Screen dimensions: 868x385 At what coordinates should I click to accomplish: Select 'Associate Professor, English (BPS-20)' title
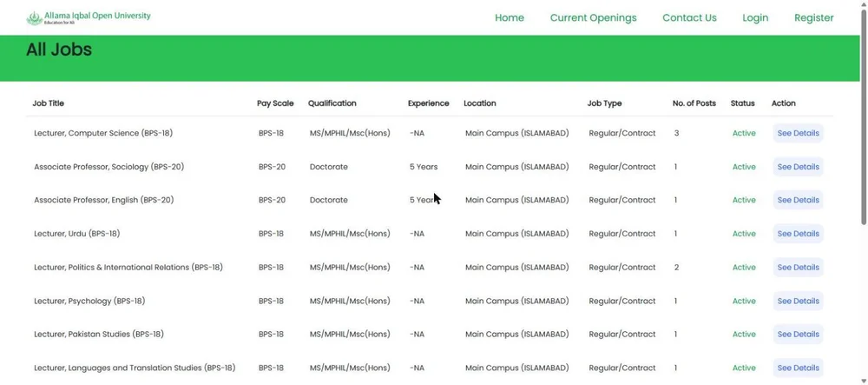(x=103, y=200)
